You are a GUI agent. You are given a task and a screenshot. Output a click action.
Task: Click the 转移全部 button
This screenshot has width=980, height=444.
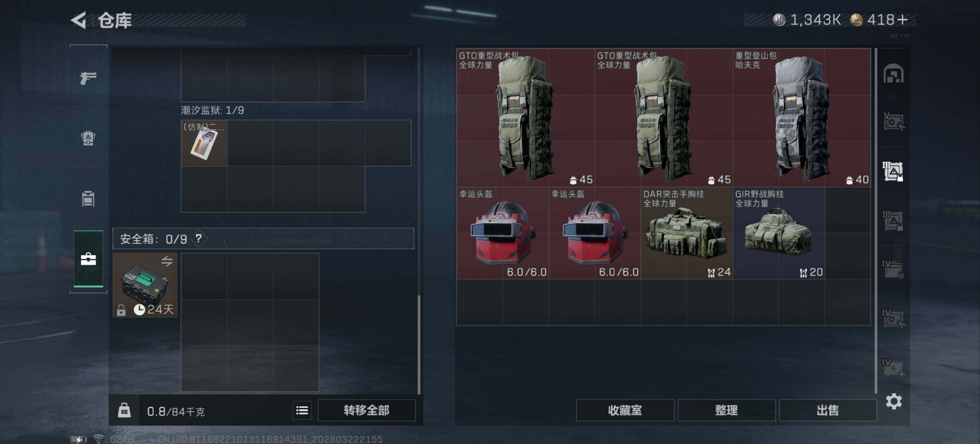[366, 410]
